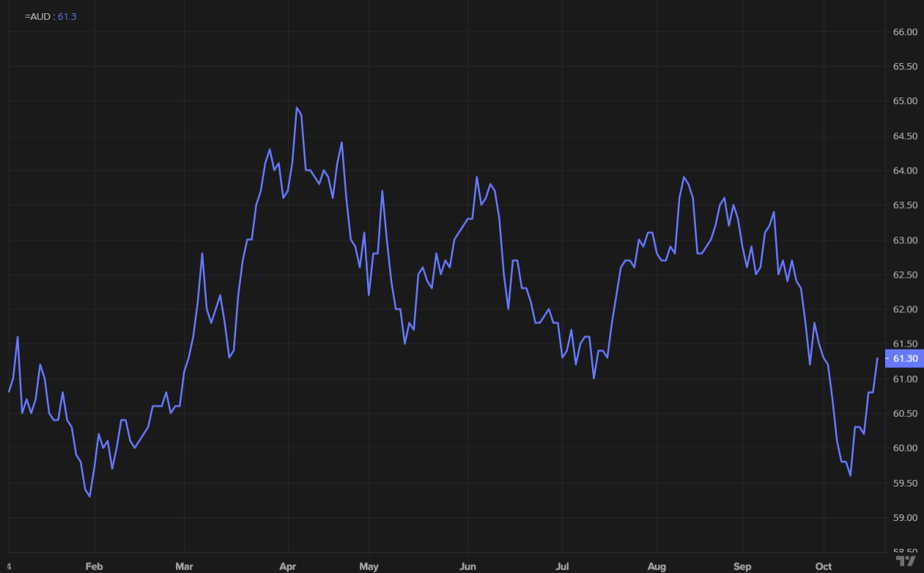This screenshot has width=924, height=573.
Task: Open the TradingView logo in the corner
Action: click(x=906, y=560)
